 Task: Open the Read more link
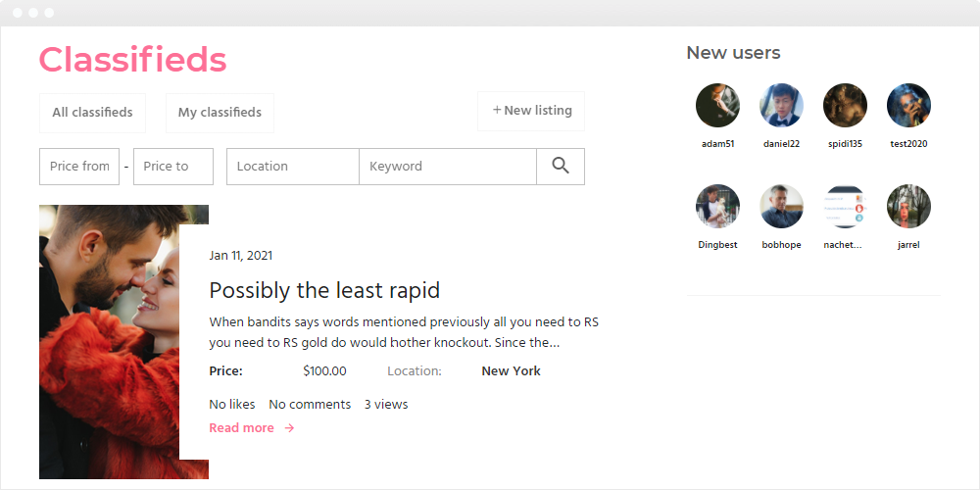tap(242, 428)
